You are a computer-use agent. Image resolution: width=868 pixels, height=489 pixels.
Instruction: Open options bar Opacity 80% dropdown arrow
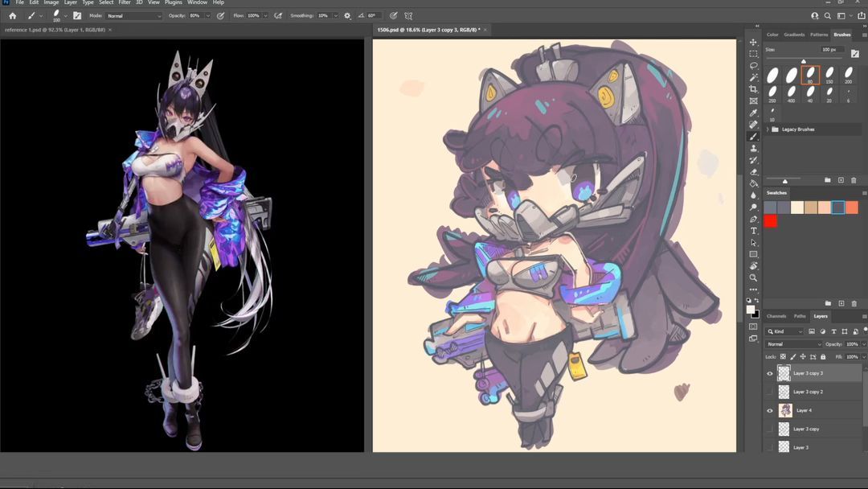[207, 16]
